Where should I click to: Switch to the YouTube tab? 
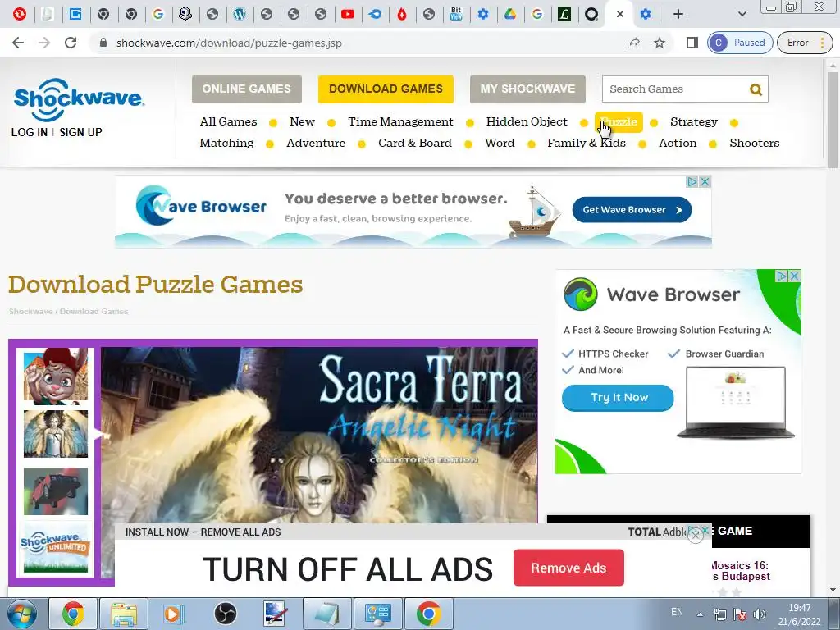(x=348, y=15)
